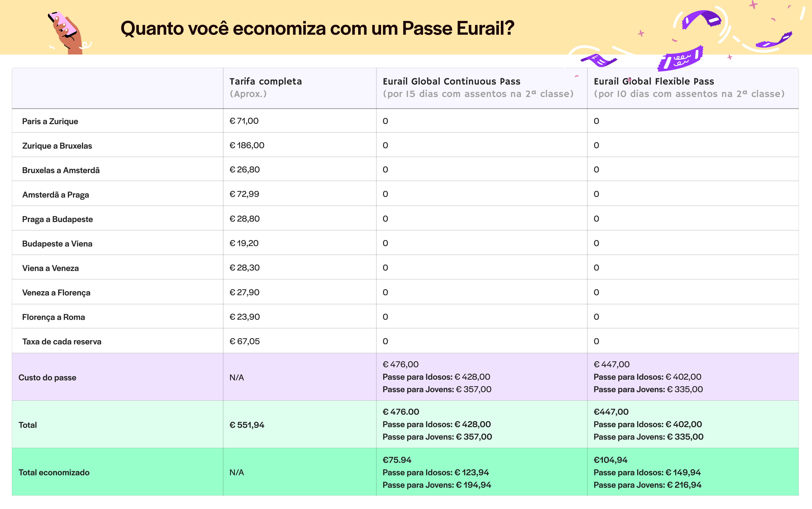Click 'Passe para Idosos: € 123,94' savings

point(436,473)
